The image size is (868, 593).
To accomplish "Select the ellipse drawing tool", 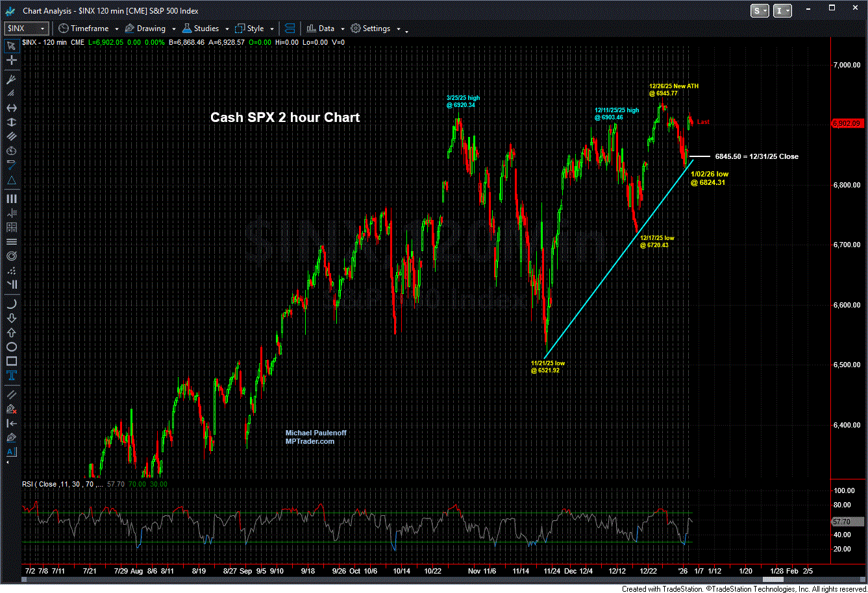I will (11, 347).
